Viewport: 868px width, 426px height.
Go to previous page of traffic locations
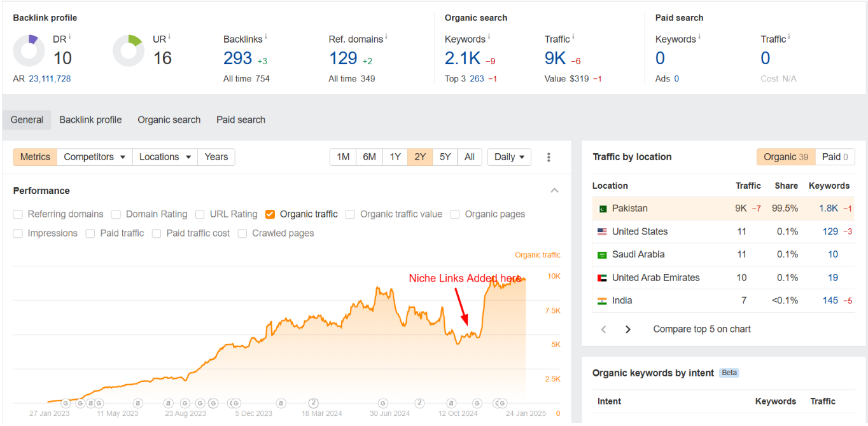[x=604, y=329]
